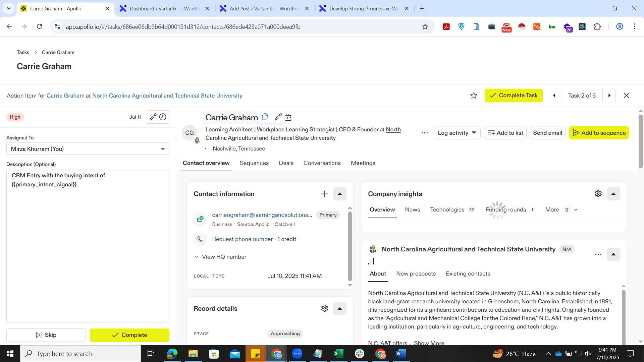Open the Assigned To dropdown
The width and height of the screenshot is (644, 362).
coord(88,149)
